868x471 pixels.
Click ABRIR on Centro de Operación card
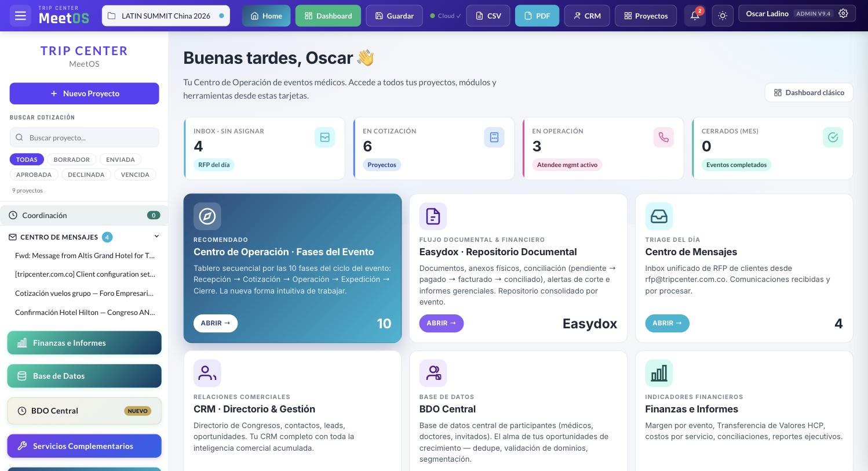click(x=216, y=323)
